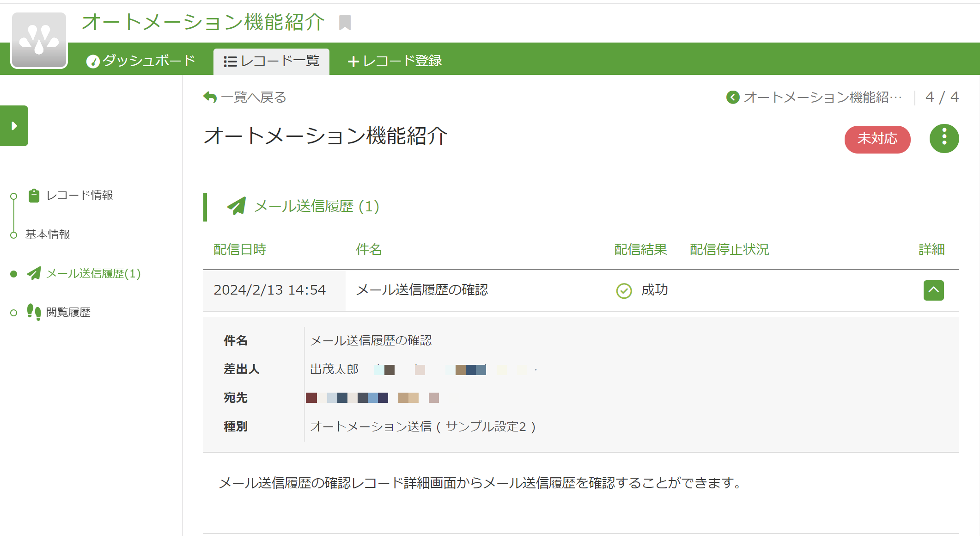Collapse the mail detail with the chevron button
The image size is (980, 536).
[x=933, y=290]
